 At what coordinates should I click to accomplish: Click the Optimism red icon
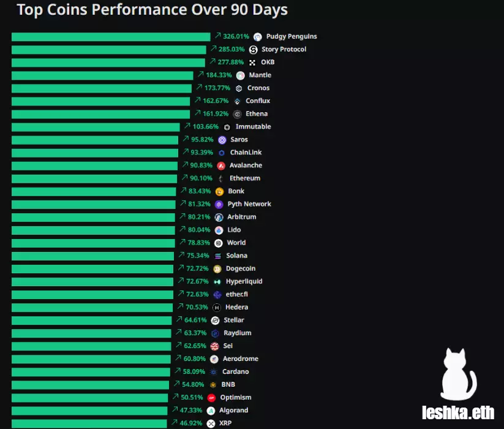coord(212,398)
